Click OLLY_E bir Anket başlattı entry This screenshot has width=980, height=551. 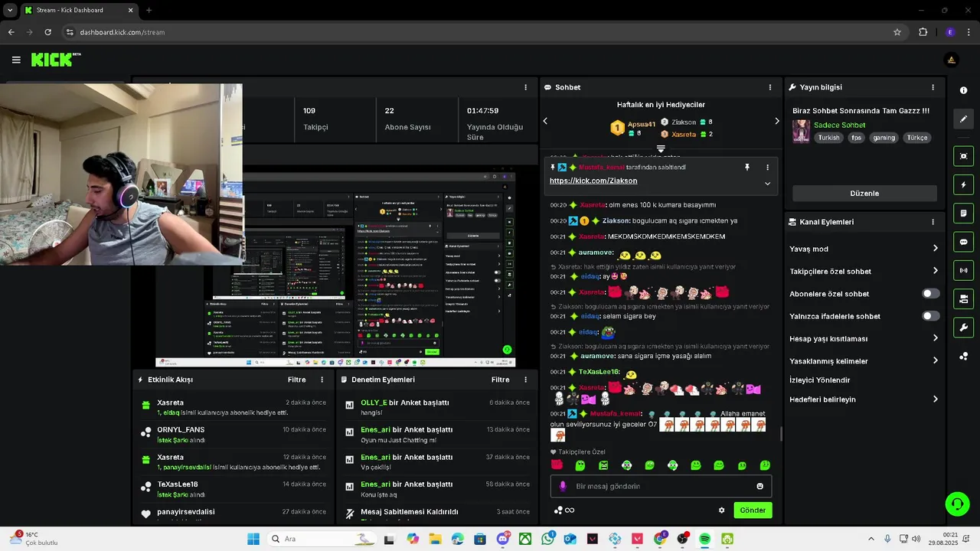click(x=436, y=406)
